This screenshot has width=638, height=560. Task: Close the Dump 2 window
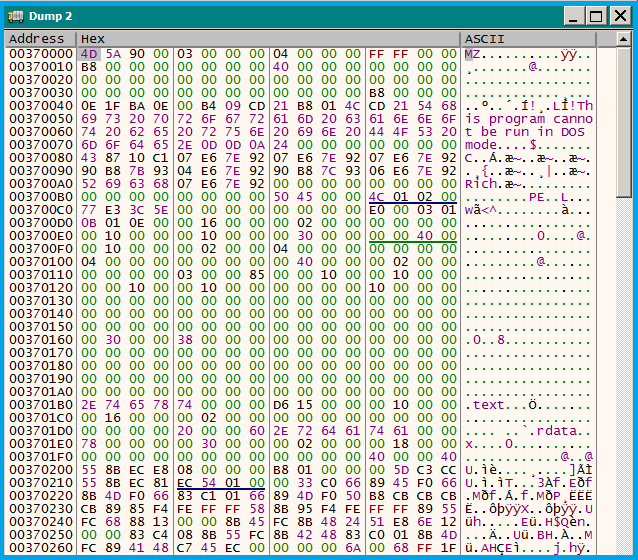[618, 16]
